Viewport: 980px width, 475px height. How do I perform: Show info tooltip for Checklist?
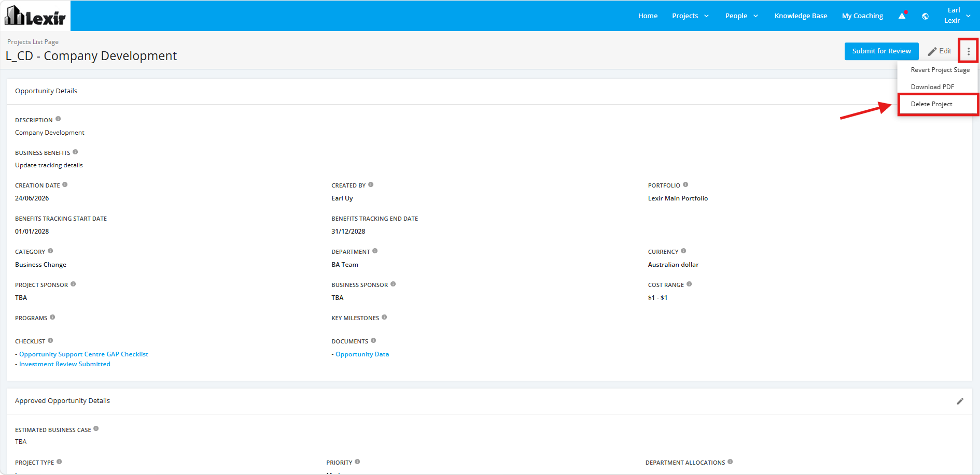coord(50,340)
